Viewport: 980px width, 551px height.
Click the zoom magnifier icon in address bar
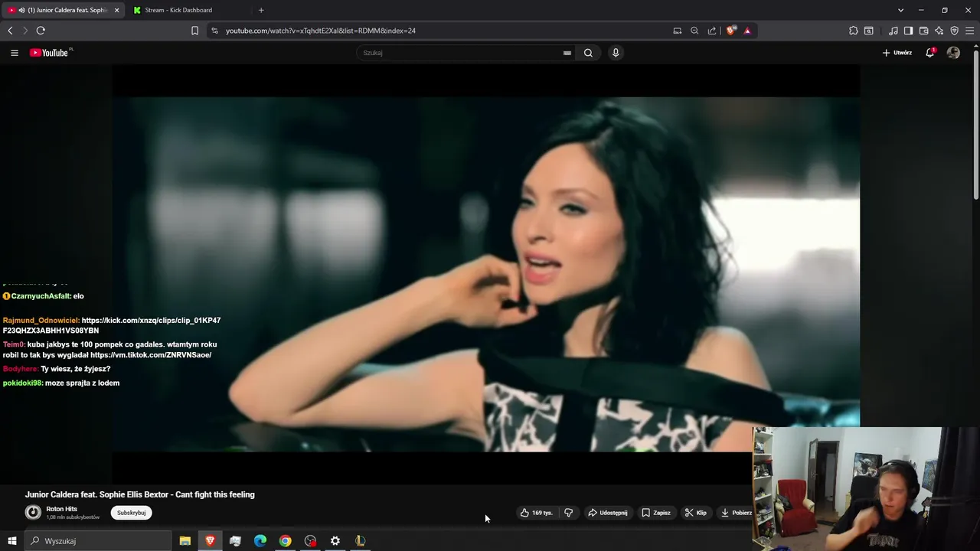click(694, 31)
